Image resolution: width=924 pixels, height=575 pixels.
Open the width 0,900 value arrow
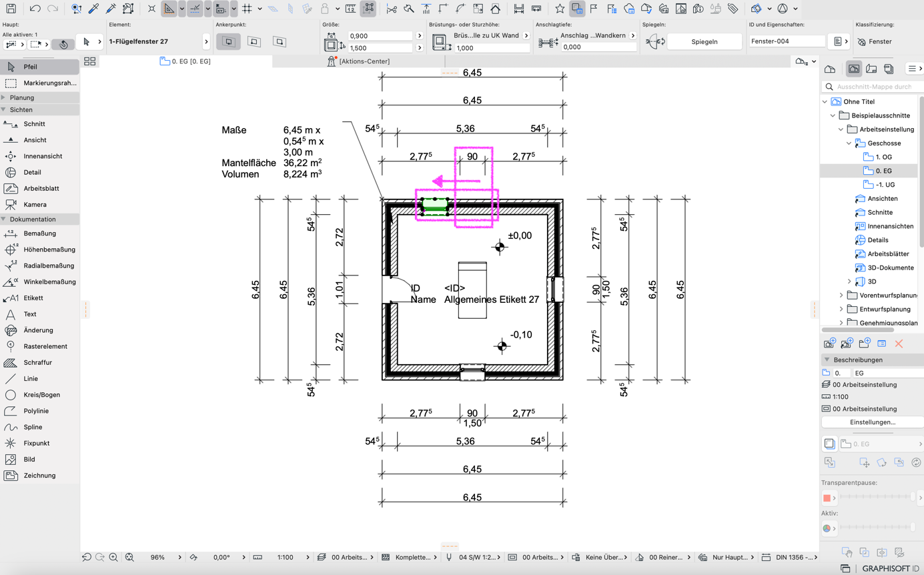[x=420, y=35]
